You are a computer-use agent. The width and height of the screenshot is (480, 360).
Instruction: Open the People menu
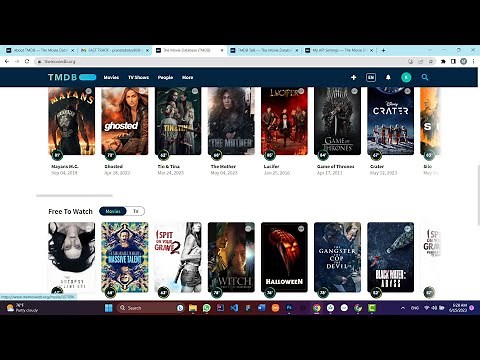pos(165,77)
